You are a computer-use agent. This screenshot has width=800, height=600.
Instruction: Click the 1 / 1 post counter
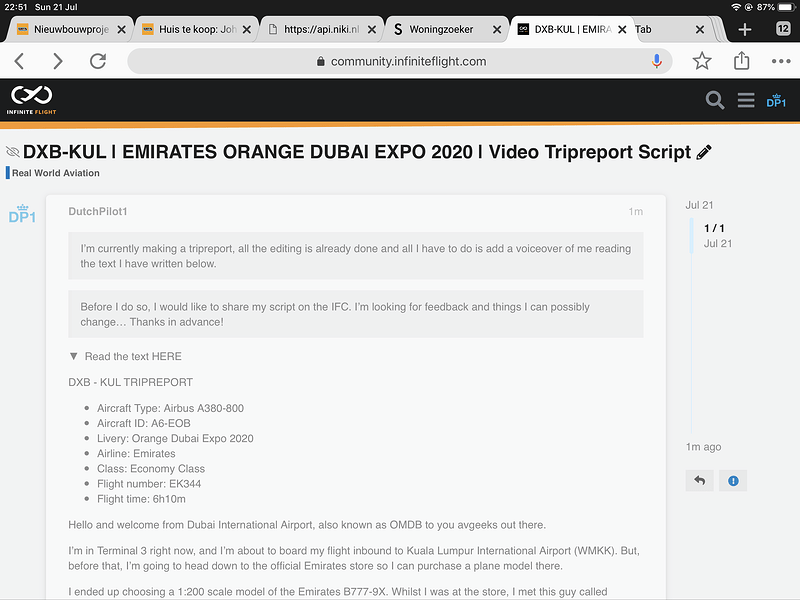(714, 228)
